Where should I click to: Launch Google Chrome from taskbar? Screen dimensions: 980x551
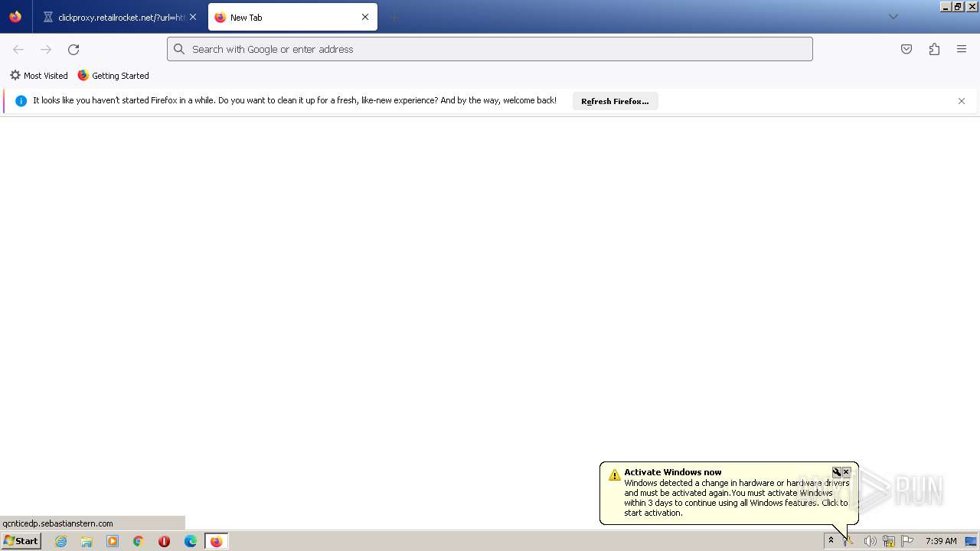coord(139,541)
